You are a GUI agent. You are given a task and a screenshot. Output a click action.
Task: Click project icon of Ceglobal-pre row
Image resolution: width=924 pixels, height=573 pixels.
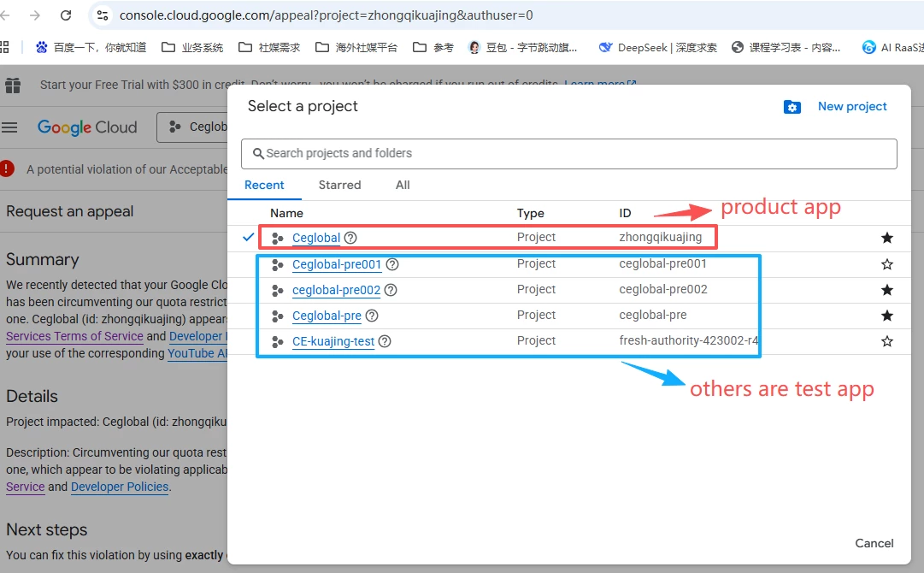[x=278, y=316]
